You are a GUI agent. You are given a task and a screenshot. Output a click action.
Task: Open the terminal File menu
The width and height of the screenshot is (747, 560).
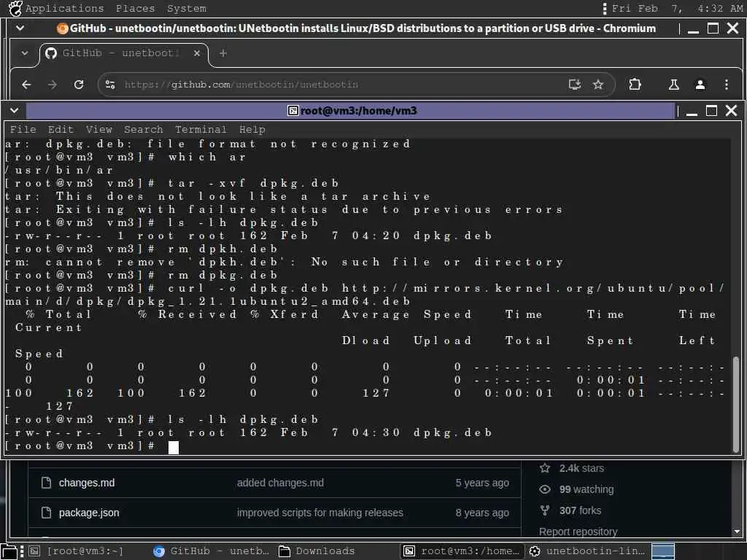pos(23,129)
